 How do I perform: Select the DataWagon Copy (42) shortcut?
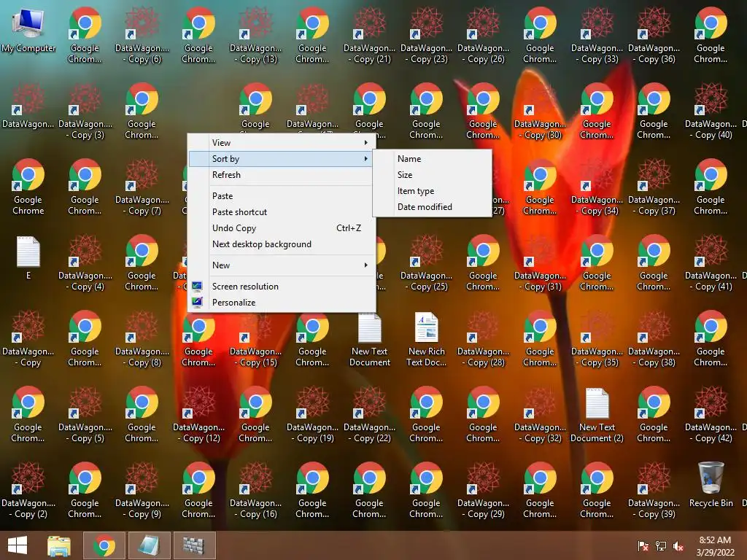point(711,415)
